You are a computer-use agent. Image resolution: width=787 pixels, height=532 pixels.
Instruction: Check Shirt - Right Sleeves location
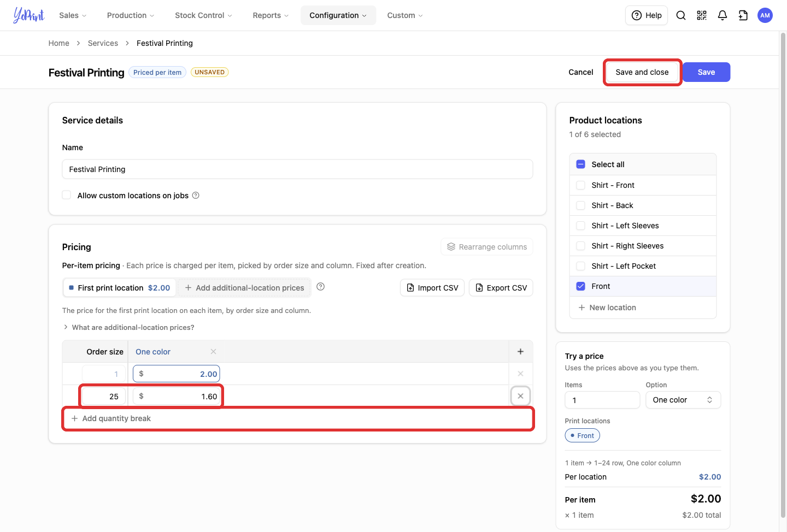581,246
